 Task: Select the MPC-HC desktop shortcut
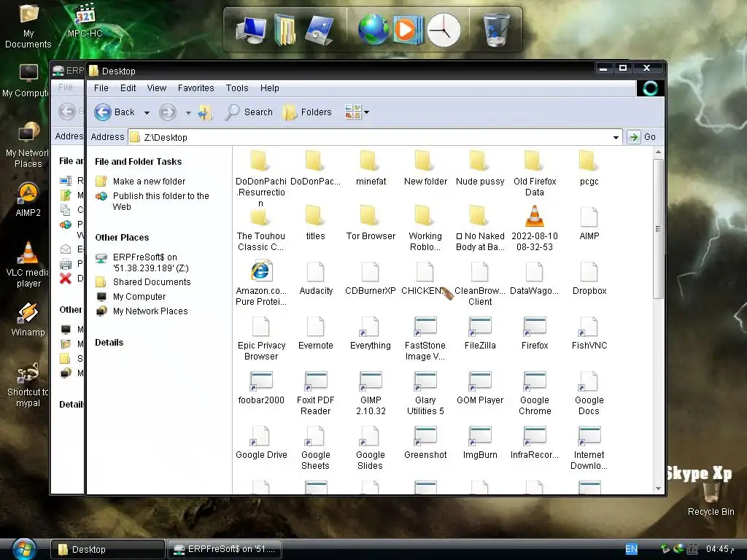point(85,20)
